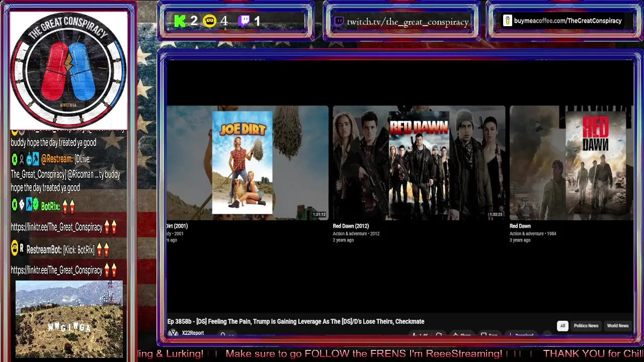Click the DLive badge beside @Restream
Viewport: 644px width, 362px height.
pos(29,159)
